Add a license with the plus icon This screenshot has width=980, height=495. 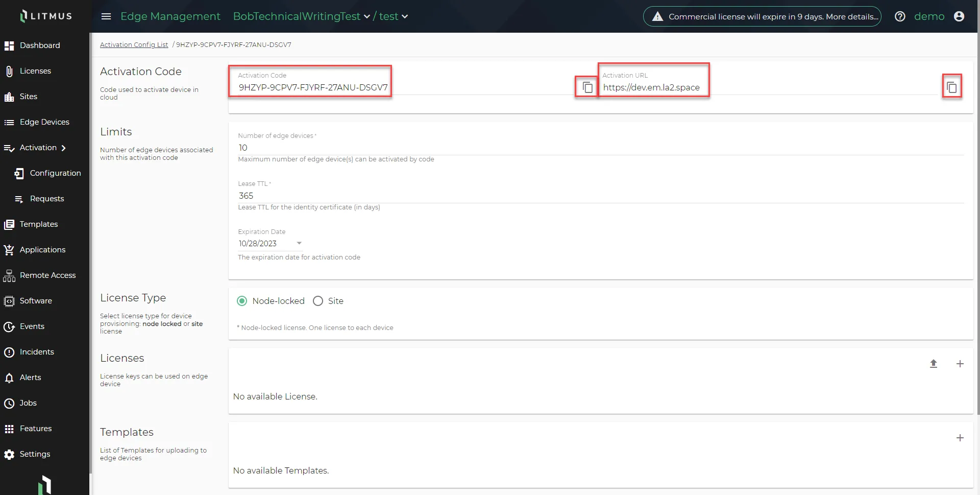coord(960,364)
